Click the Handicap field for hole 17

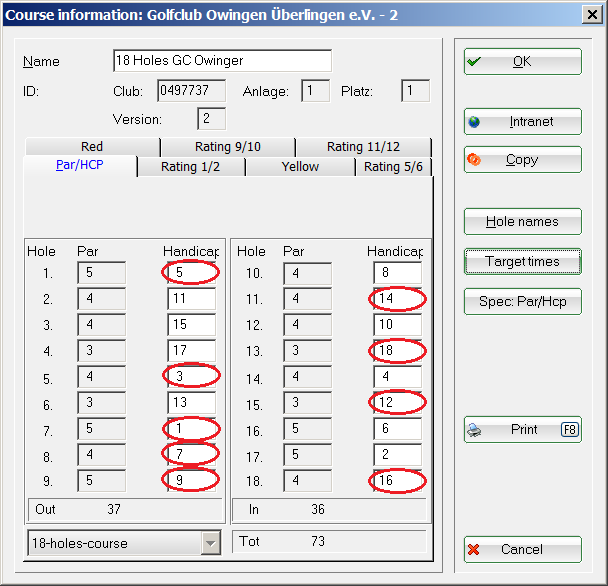tap(397, 455)
